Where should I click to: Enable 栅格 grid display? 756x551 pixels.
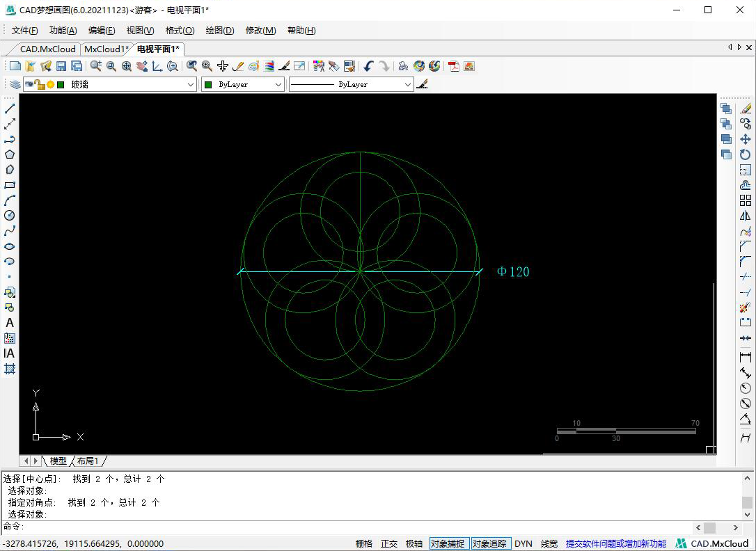click(364, 544)
